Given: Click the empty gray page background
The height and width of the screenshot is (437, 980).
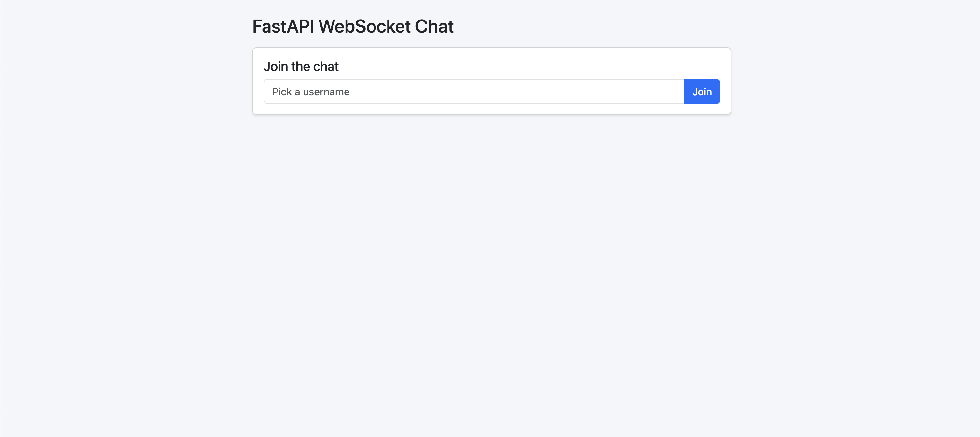Looking at the screenshot, I should pyautogui.click(x=491, y=274).
